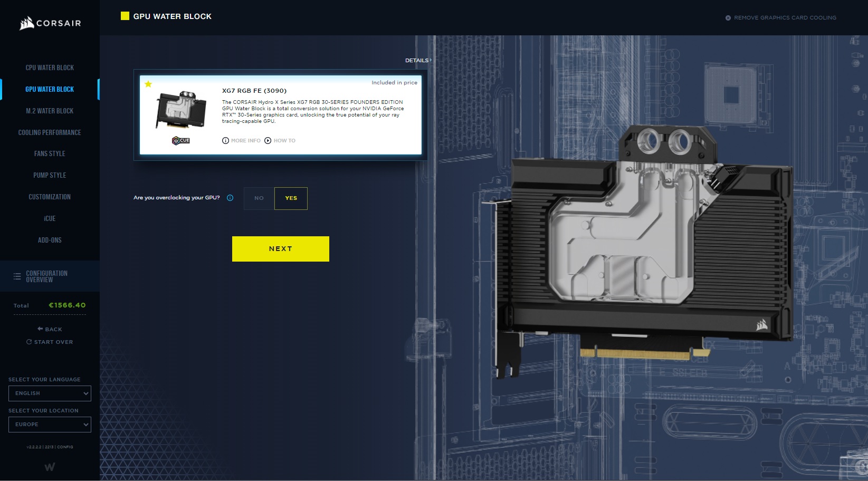Click the How To play icon
Image resolution: width=868 pixels, height=481 pixels.
point(268,141)
